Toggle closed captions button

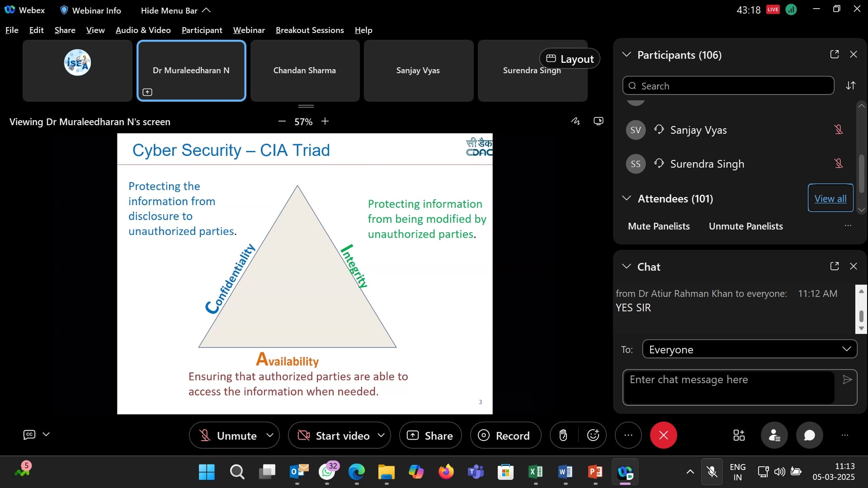[x=29, y=435]
